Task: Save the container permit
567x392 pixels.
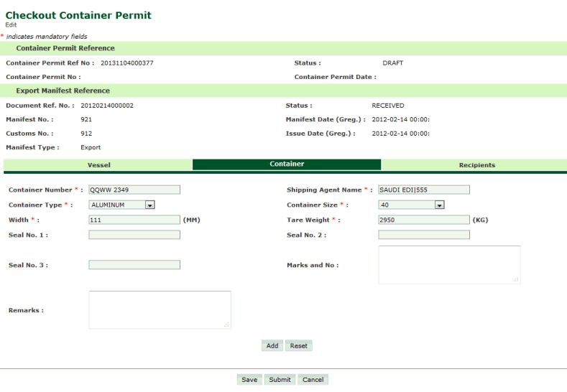Action: 249,380
